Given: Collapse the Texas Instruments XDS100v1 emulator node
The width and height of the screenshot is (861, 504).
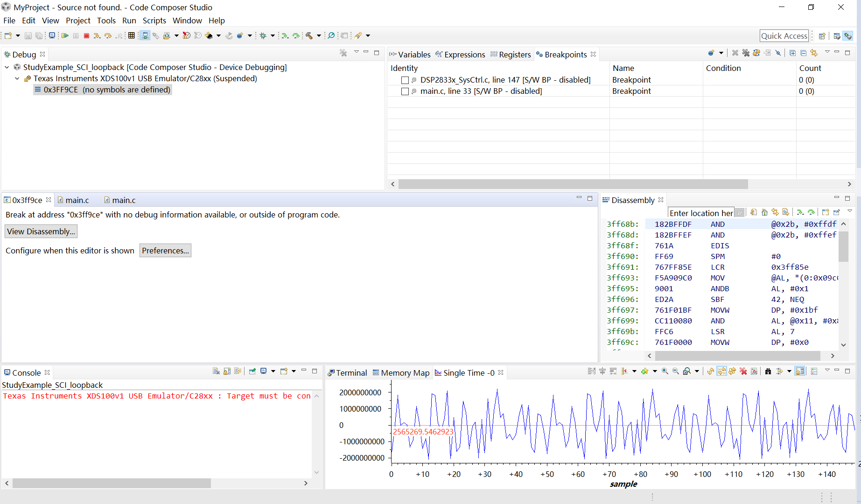Looking at the screenshot, I should (17, 78).
